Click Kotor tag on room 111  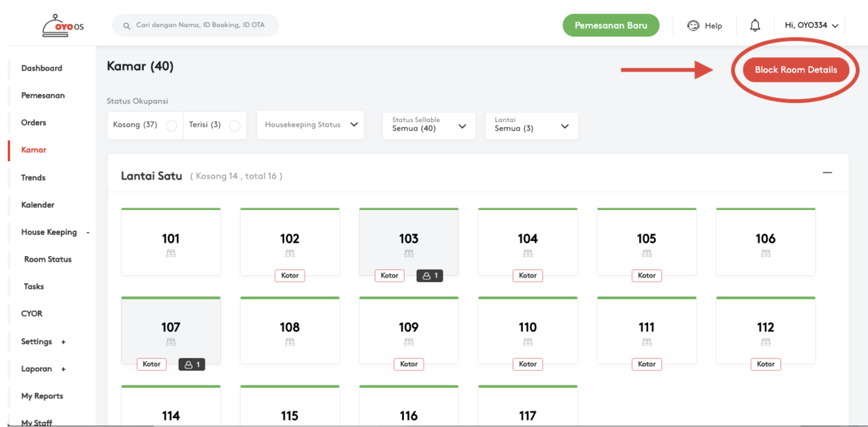tap(647, 364)
